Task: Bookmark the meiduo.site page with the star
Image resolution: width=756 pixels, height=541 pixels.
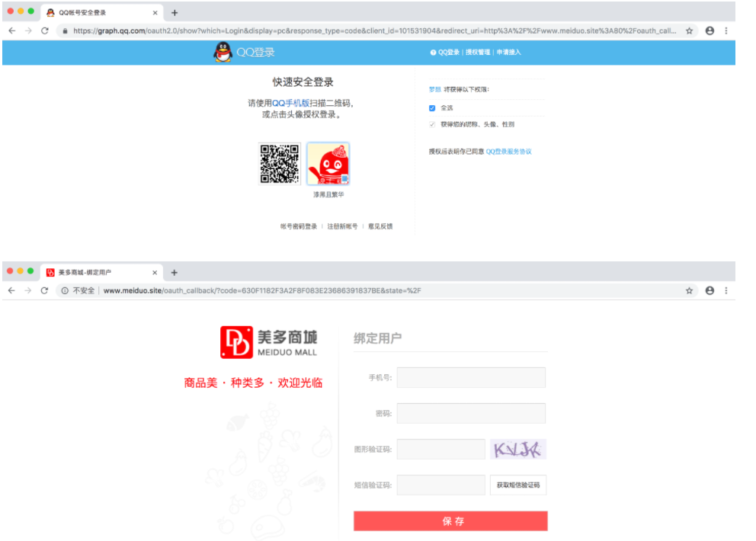Action: 690,291
